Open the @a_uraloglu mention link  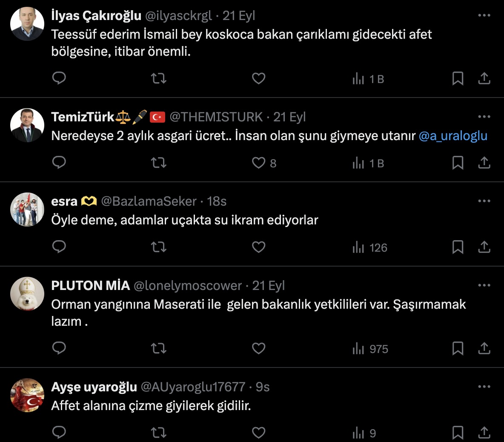pyautogui.click(x=453, y=136)
